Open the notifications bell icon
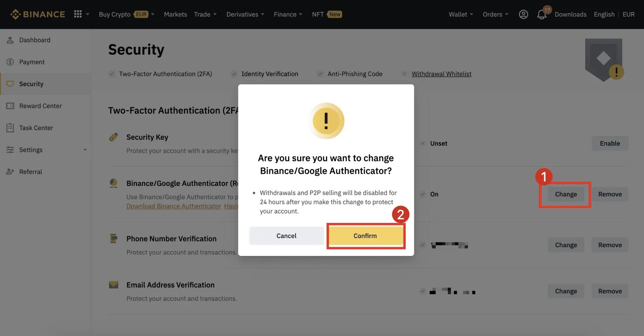 tap(542, 15)
